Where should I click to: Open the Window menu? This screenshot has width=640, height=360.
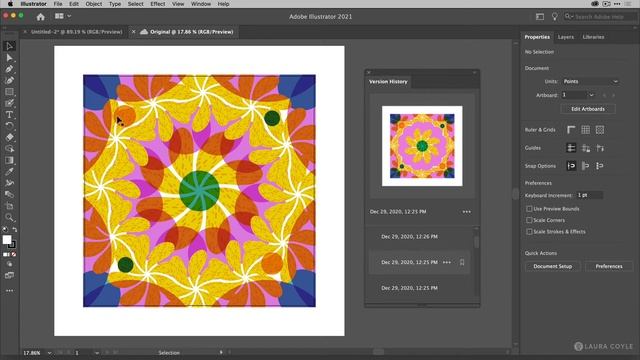[x=201, y=4]
